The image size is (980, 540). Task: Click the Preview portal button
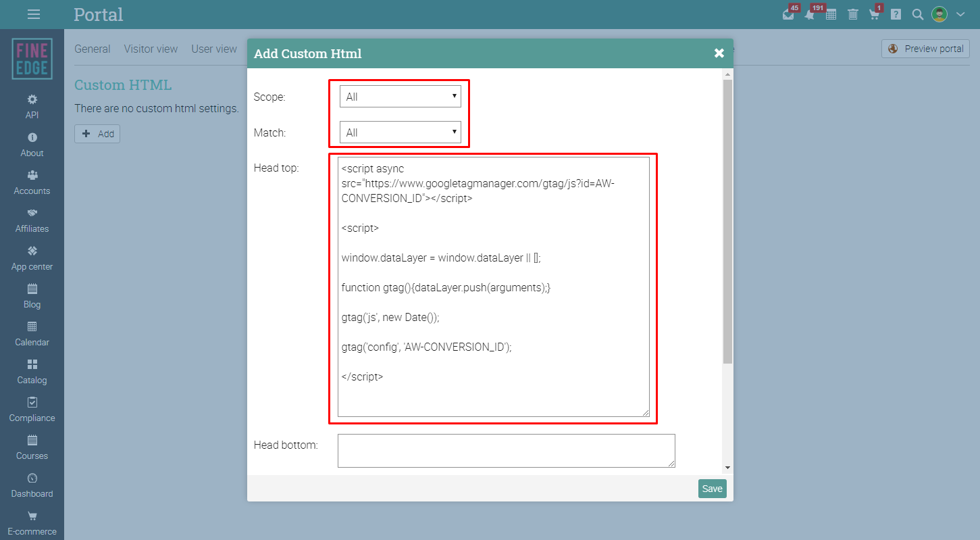[925, 49]
